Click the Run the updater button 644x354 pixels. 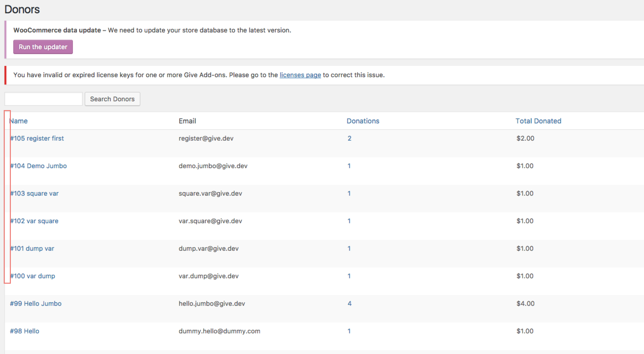43,47
